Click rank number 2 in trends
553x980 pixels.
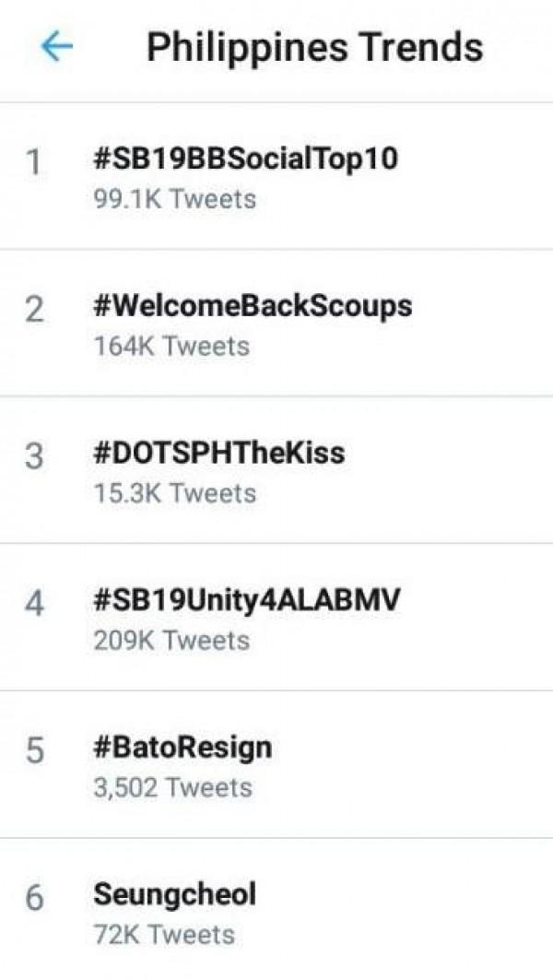34,311
